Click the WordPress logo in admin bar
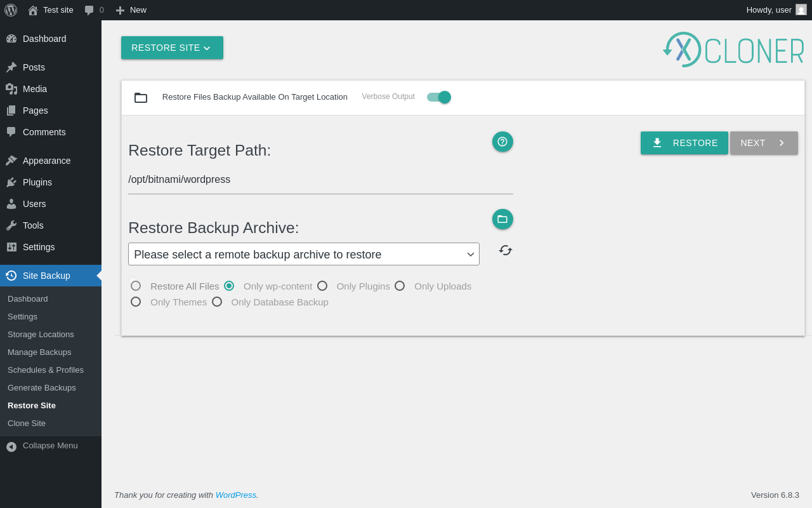 coord(11,10)
